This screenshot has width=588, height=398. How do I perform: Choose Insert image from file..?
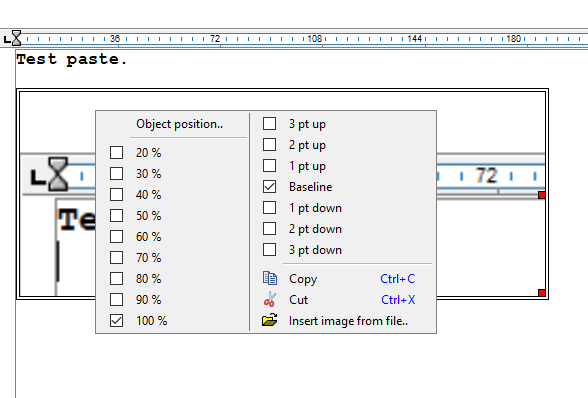[348, 321]
